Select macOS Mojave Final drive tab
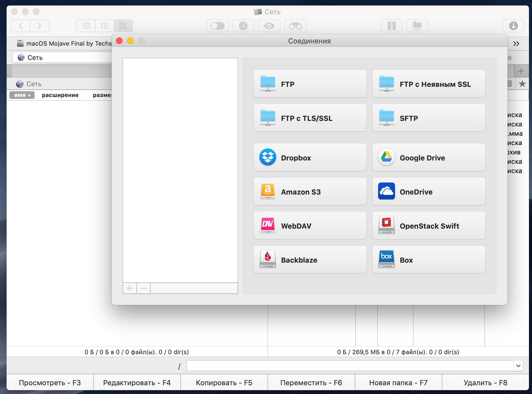Viewport: 532px width, 394px height. pos(64,43)
